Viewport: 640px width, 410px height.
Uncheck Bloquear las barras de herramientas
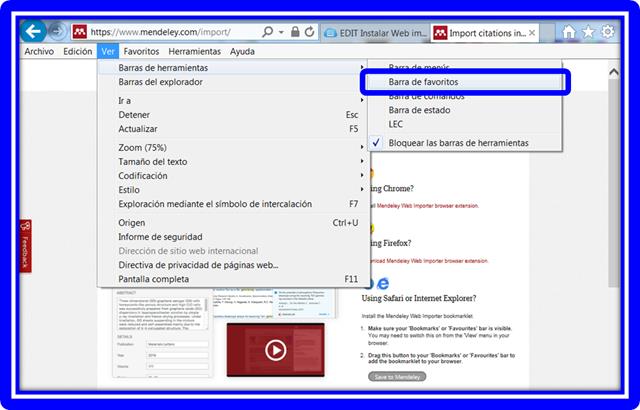pos(464,143)
